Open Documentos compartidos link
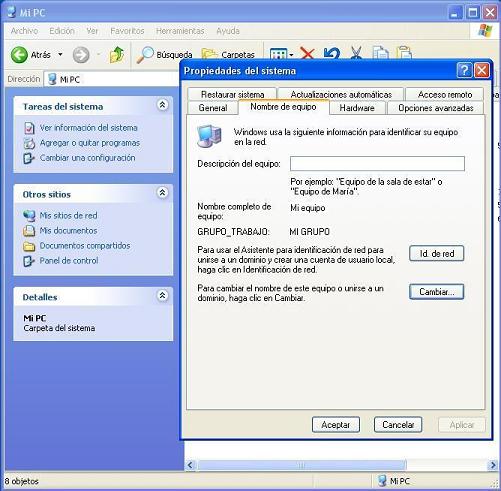The height and width of the screenshot is (491, 501). 85,246
